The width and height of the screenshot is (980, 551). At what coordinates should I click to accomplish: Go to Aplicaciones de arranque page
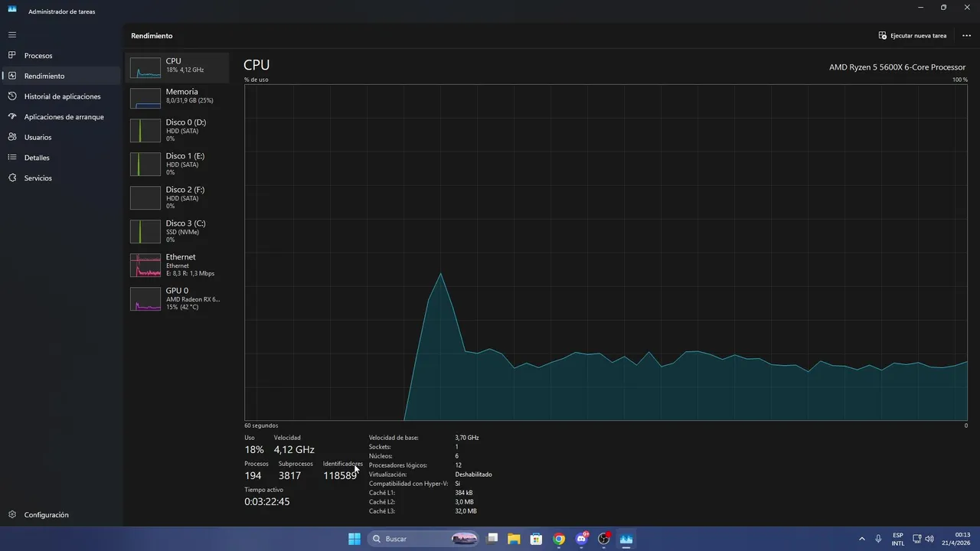click(61, 117)
